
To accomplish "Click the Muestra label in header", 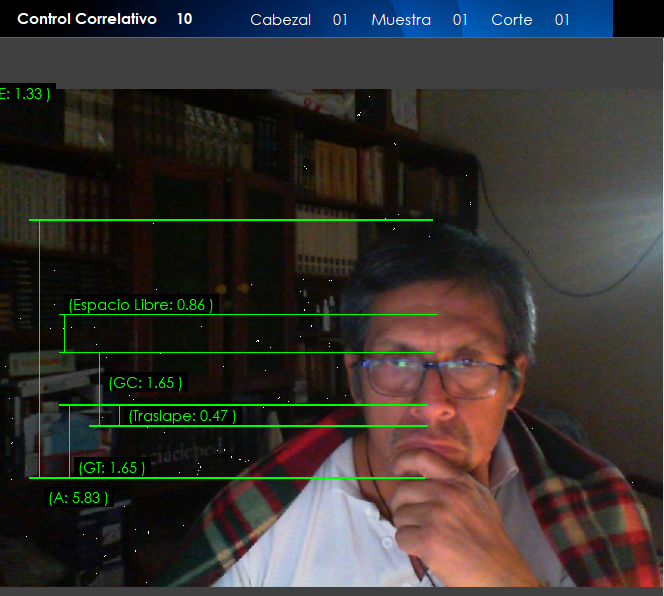I will (x=401, y=20).
